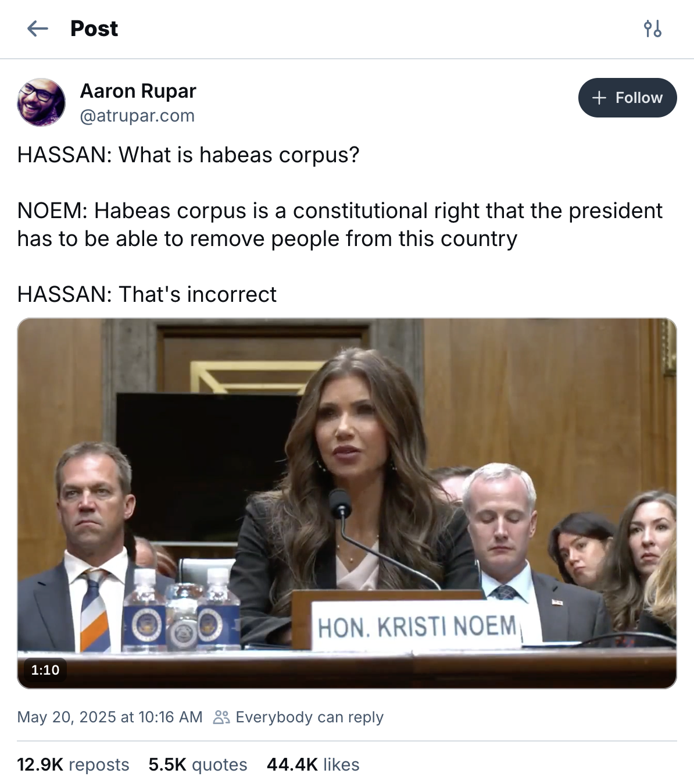The image size is (694, 784).
Task: Open Aaron Rupar's profile avatar
Action: coord(41,102)
